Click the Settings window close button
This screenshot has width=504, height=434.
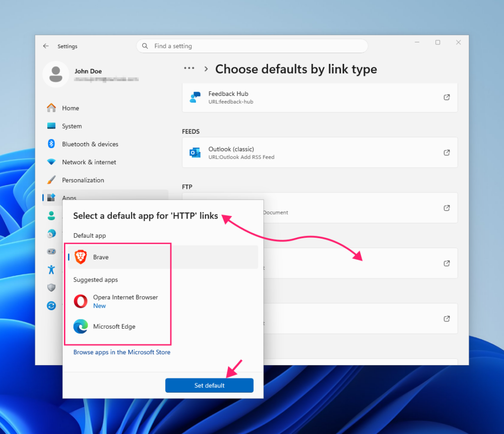click(458, 42)
